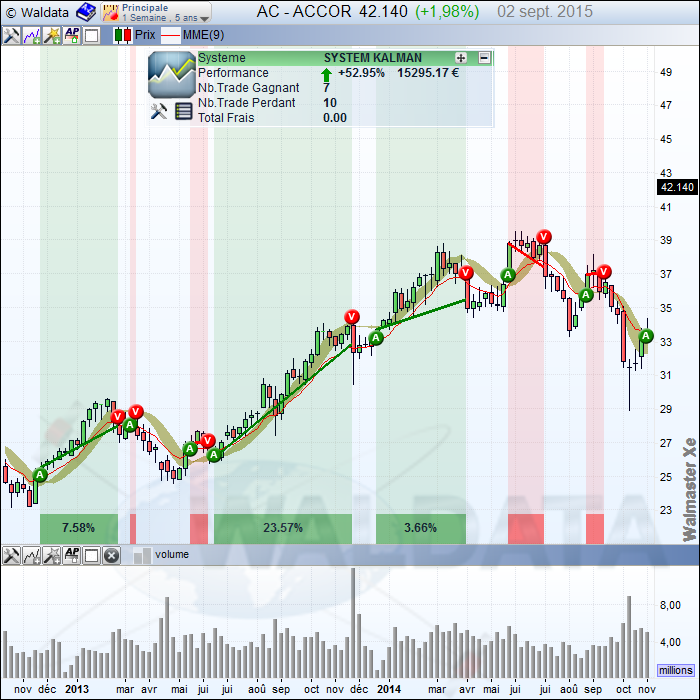
Task: Click the 02 sept. 2015 date
Action: [545, 12]
